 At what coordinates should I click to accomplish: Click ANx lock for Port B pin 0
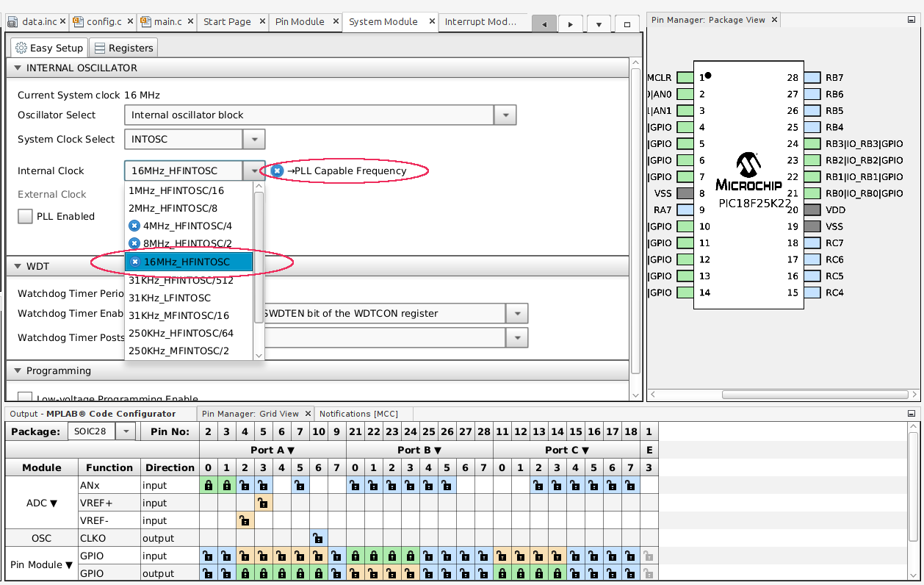click(x=355, y=485)
